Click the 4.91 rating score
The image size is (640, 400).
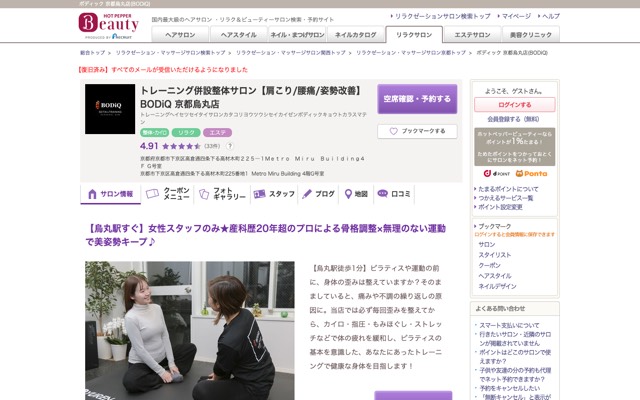[149, 146]
